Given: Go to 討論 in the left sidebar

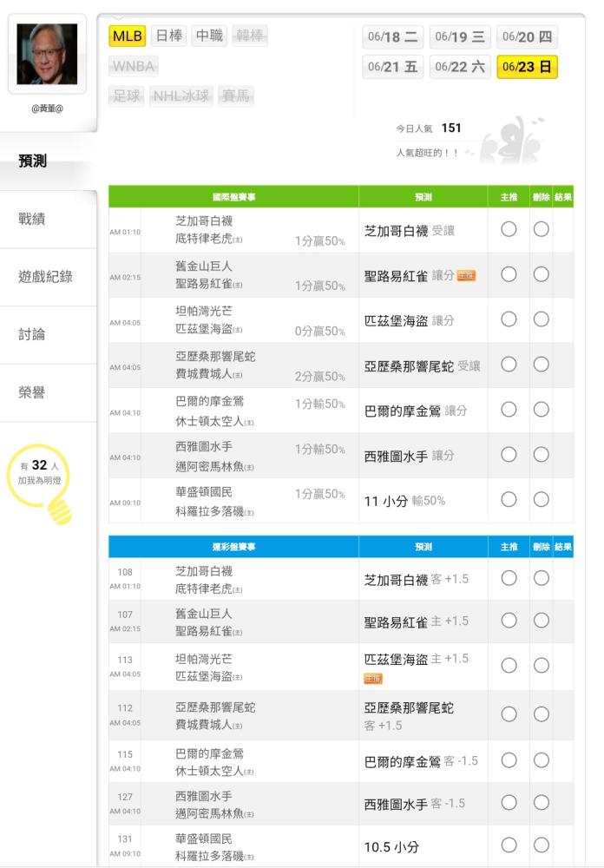Looking at the screenshot, I should pos(32,334).
